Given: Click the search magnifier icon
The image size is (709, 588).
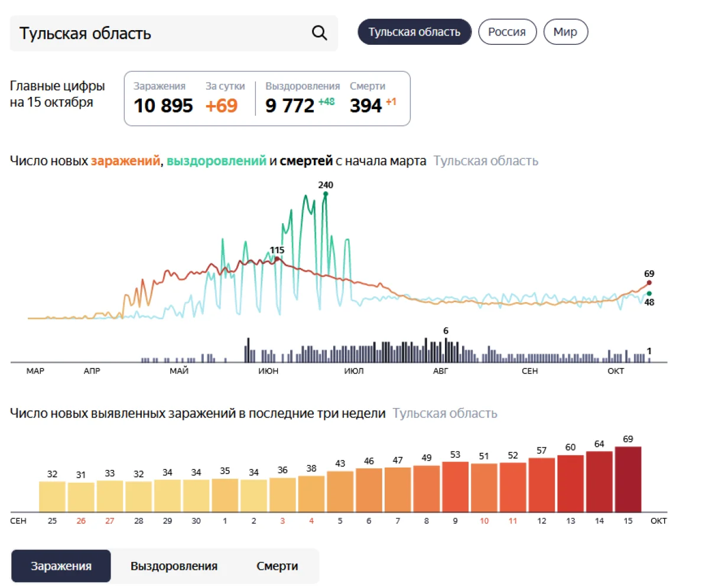Looking at the screenshot, I should (x=319, y=33).
